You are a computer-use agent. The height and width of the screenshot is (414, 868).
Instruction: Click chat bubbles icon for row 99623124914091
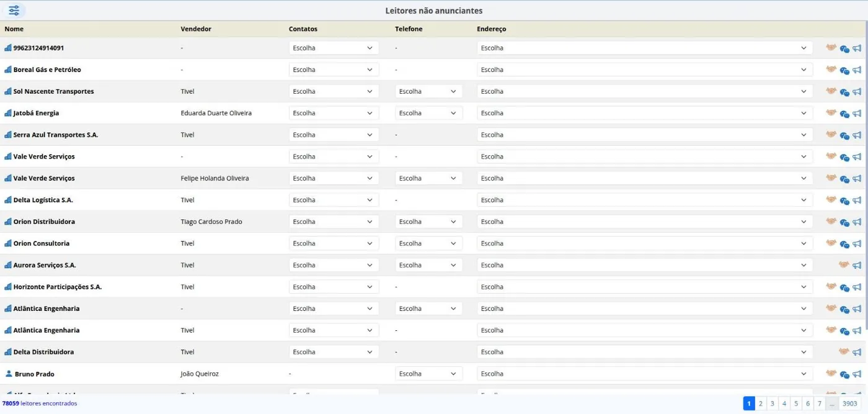click(844, 48)
